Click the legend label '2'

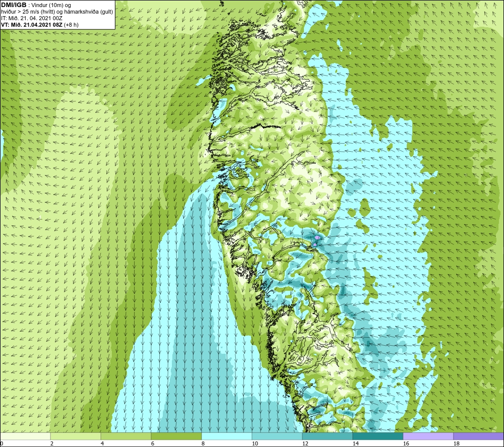[x=52, y=444]
